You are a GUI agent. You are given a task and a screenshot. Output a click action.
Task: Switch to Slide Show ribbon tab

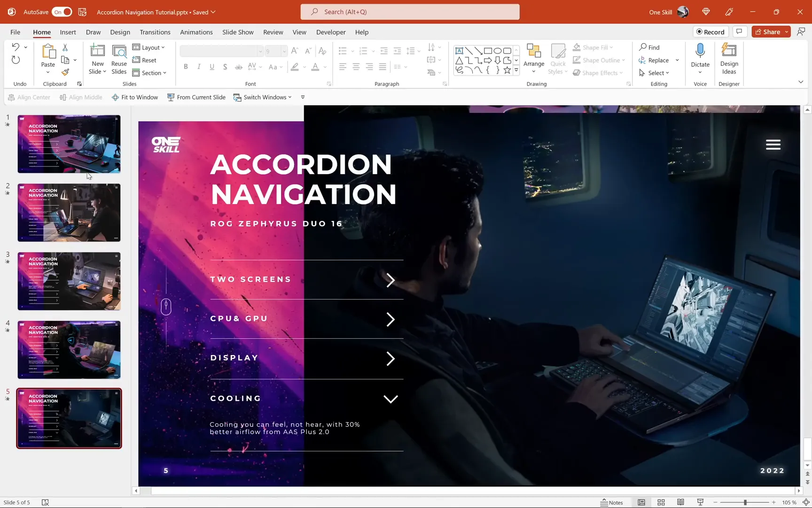pos(238,32)
